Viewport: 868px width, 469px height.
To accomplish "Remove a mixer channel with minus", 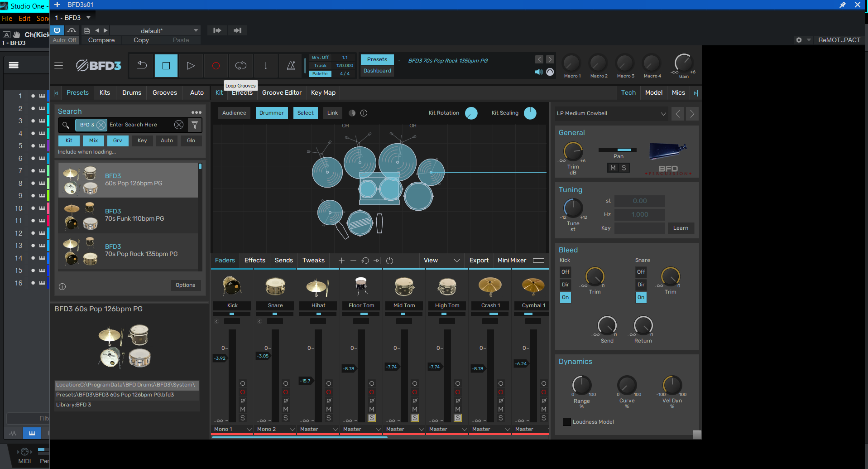I will pos(353,261).
